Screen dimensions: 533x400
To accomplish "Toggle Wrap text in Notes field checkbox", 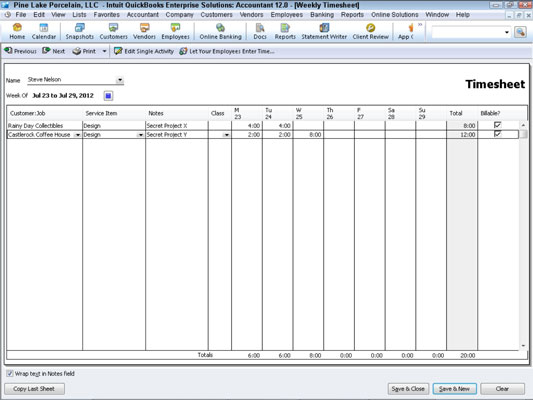I will click(x=10, y=373).
